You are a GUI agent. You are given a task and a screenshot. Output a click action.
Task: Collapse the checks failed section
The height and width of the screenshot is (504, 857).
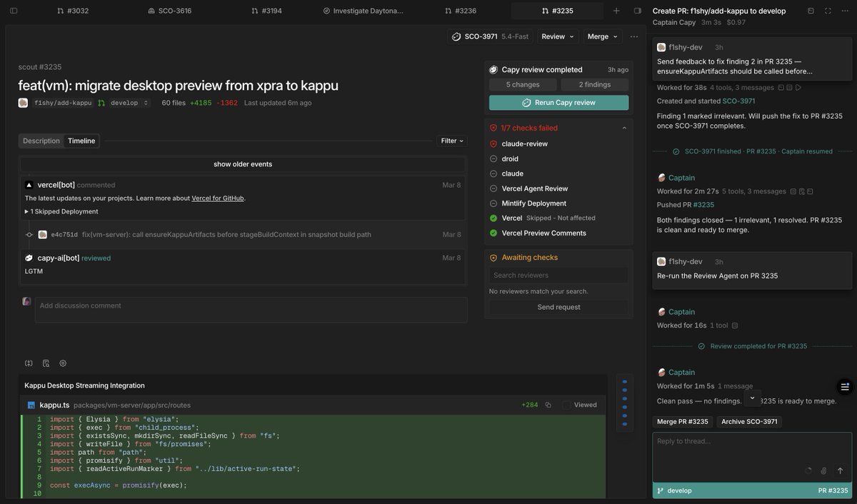pos(624,128)
